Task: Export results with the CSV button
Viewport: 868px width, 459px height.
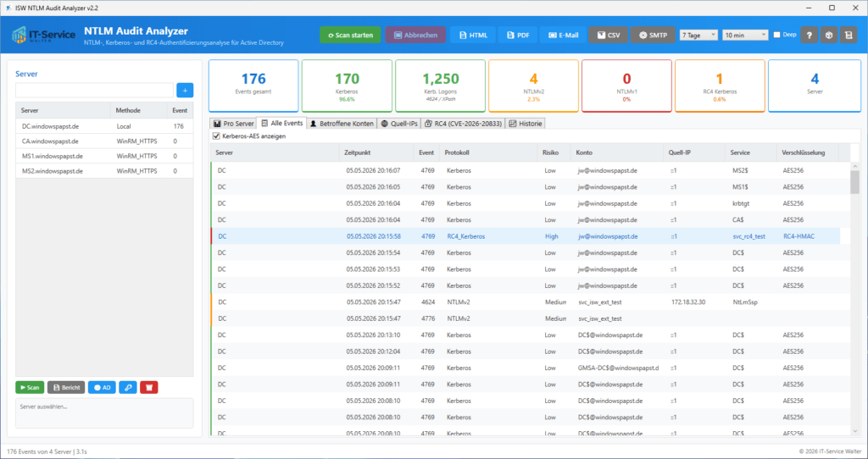Action: click(x=609, y=35)
